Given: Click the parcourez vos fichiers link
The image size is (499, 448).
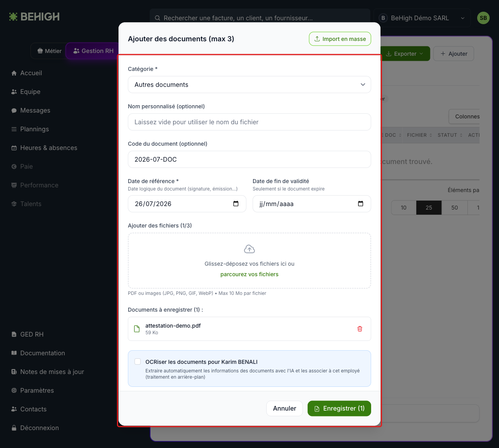Looking at the screenshot, I should [x=249, y=274].
